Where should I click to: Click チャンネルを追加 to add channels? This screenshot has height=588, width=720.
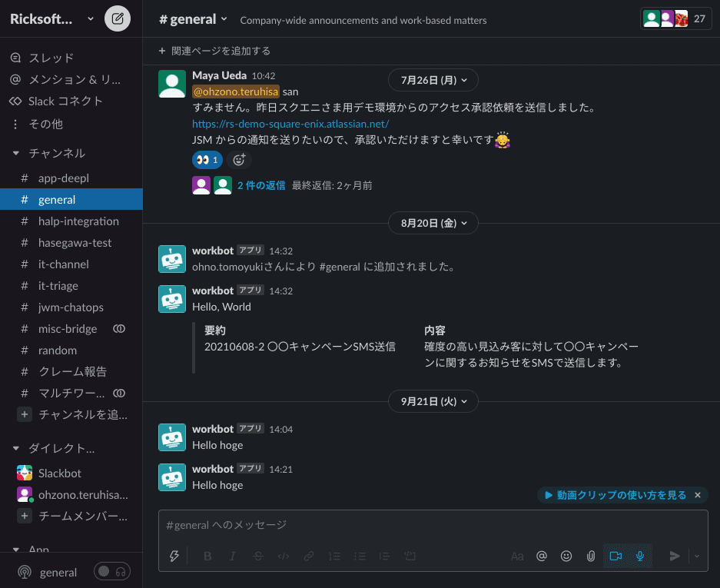71,414
